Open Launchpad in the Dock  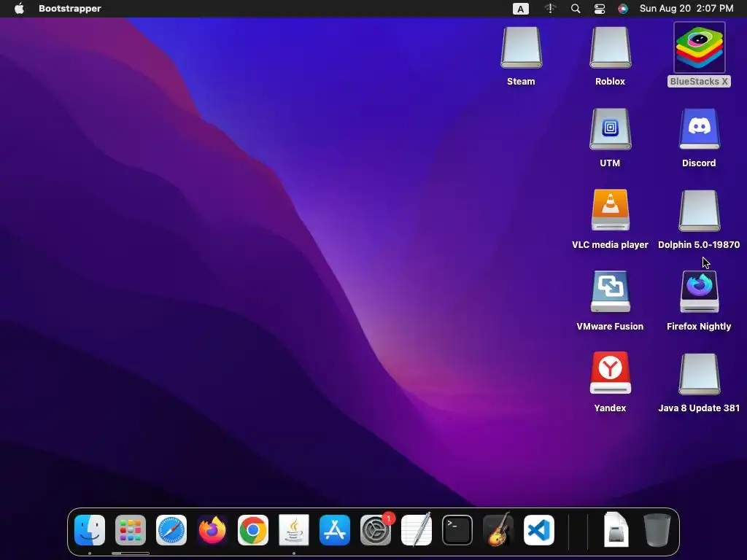(x=131, y=530)
